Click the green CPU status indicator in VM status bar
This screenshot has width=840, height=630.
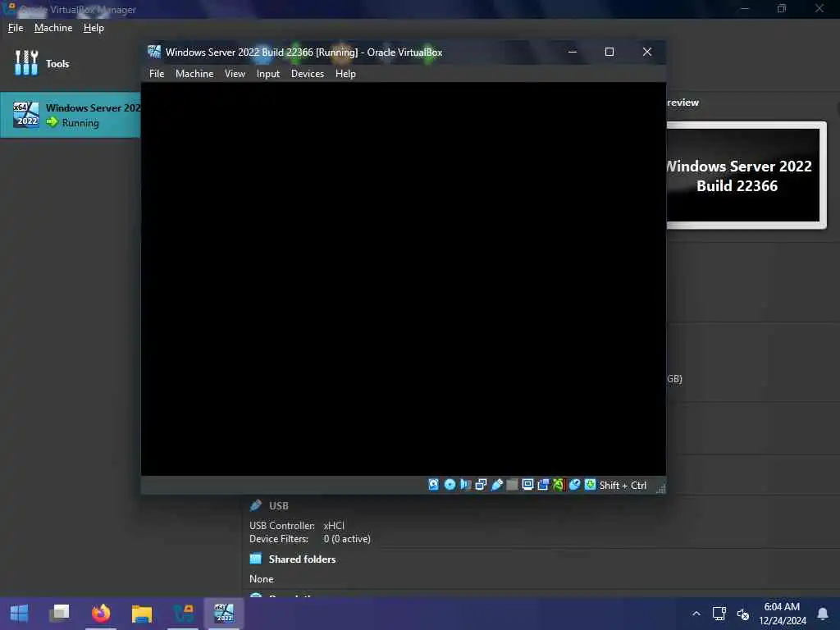coord(559,485)
